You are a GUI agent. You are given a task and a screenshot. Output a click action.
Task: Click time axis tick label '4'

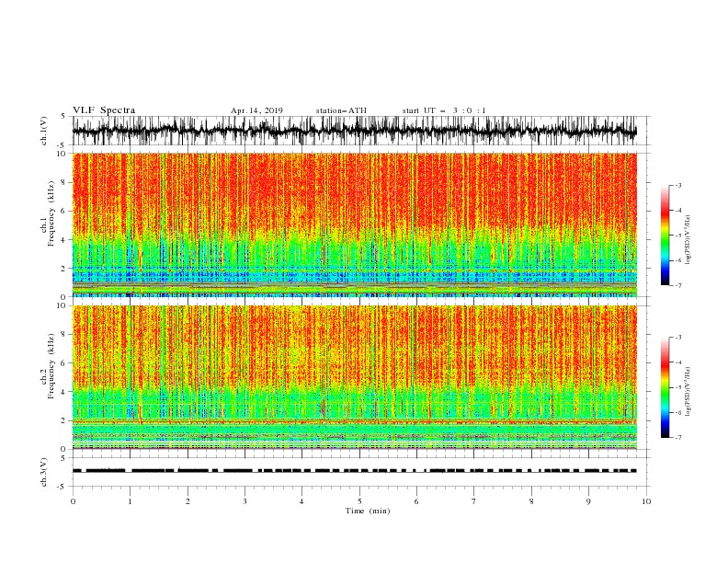[302, 501]
